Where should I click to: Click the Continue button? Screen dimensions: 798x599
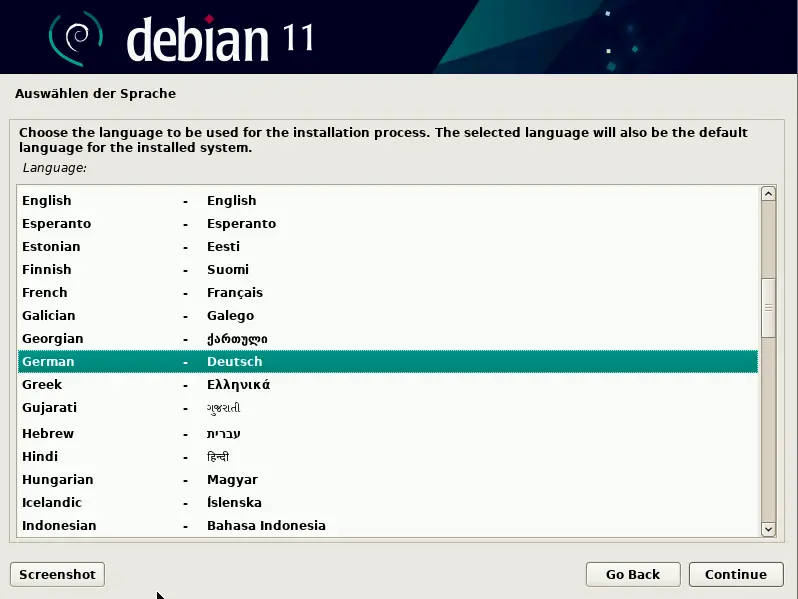pyautogui.click(x=736, y=574)
